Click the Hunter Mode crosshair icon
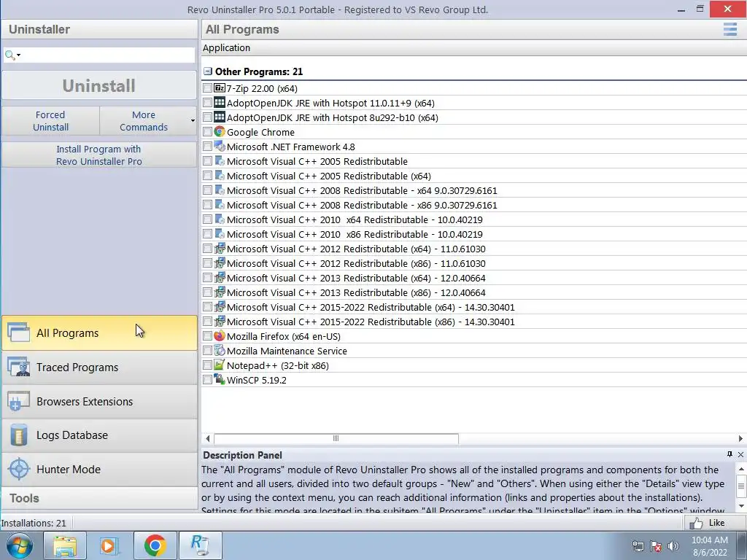 [x=18, y=469]
